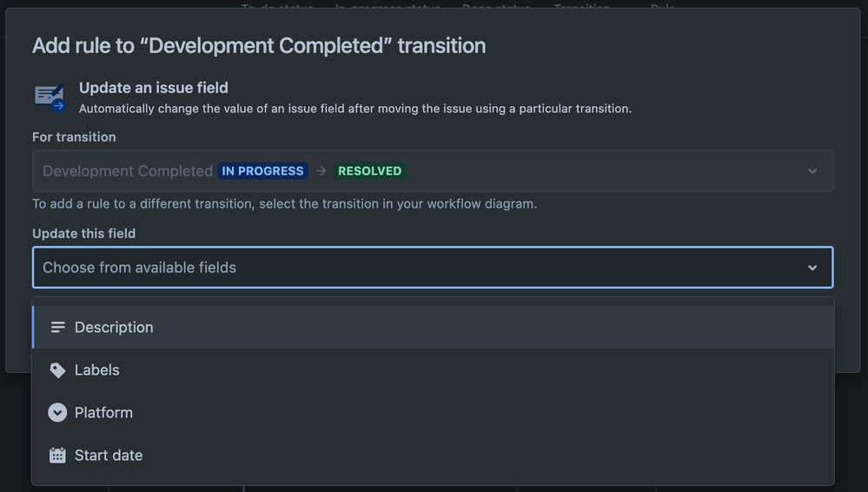Click the IN PROGRESS status lozenge
This screenshot has width=868, height=492.
pos(263,171)
